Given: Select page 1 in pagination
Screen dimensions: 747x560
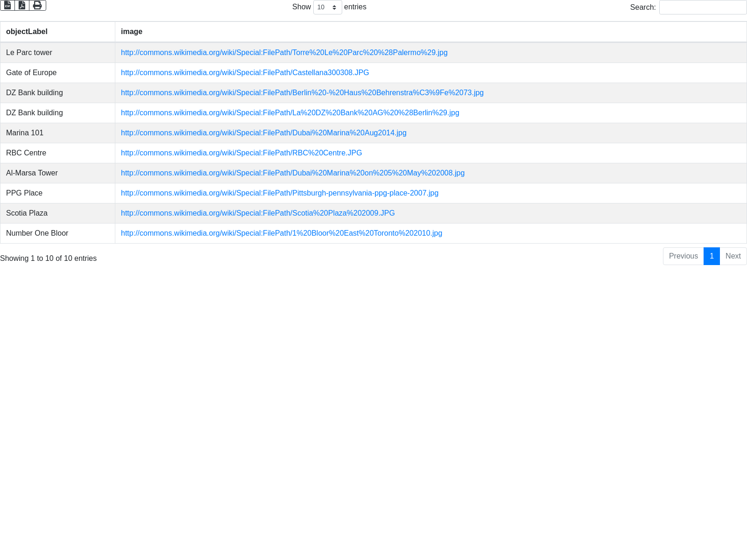Looking at the screenshot, I should (x=712, y=256).
